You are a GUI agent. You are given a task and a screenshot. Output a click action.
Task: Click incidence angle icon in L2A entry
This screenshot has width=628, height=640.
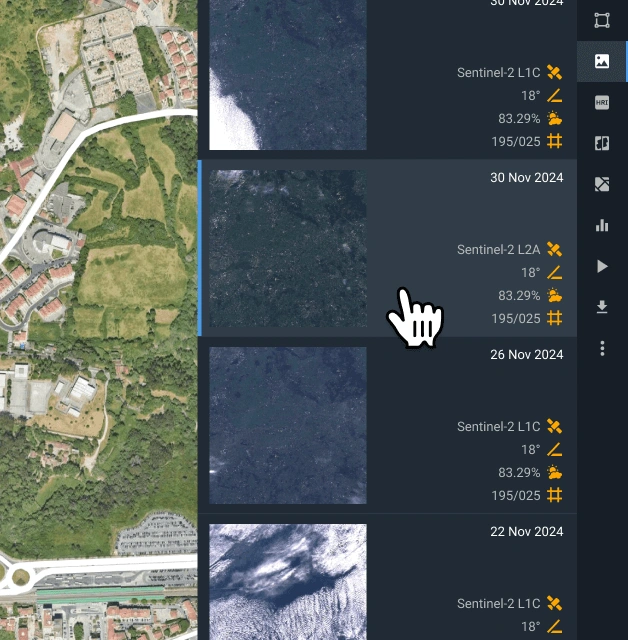pos(555,272)
